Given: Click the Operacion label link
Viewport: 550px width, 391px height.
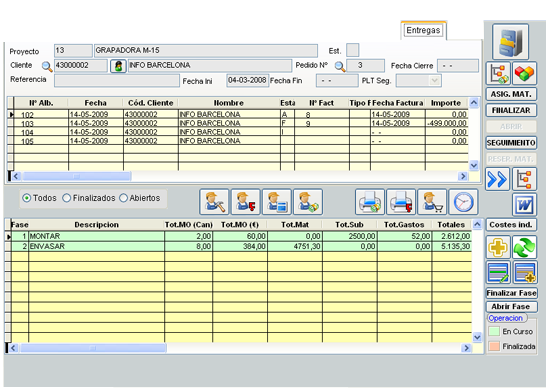Looking at the screenshot, I should click(506, 318).
